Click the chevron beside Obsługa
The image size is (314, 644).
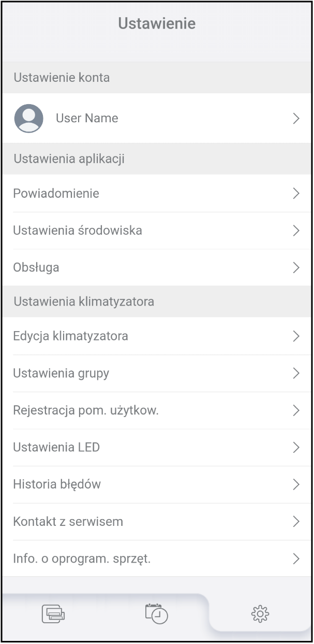click(296, 268)
